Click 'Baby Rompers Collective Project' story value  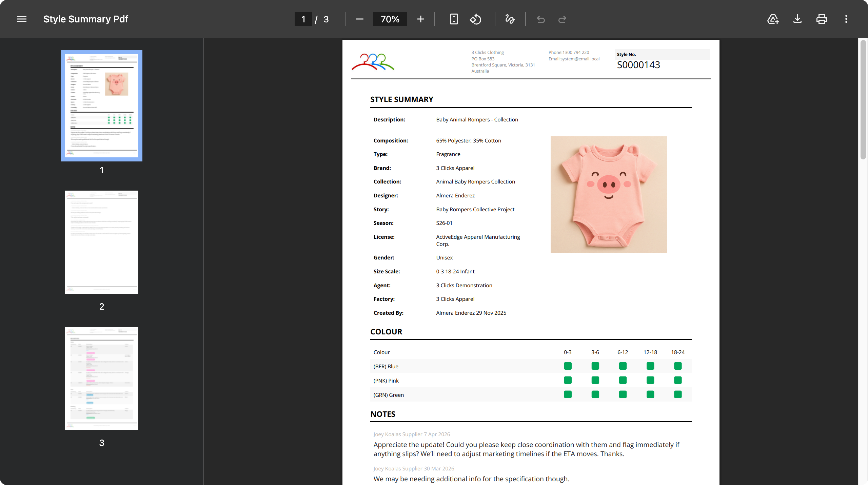(x=475, y=209)
